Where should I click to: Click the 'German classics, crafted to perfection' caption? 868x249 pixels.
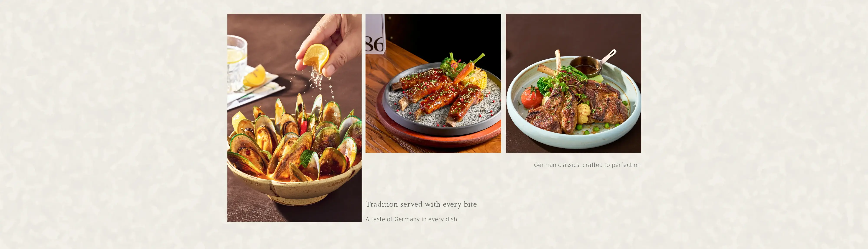(587, 165)
